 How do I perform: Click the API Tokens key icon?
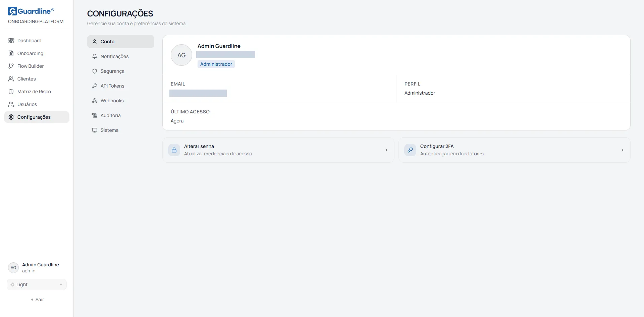click(x=95, y=86)
